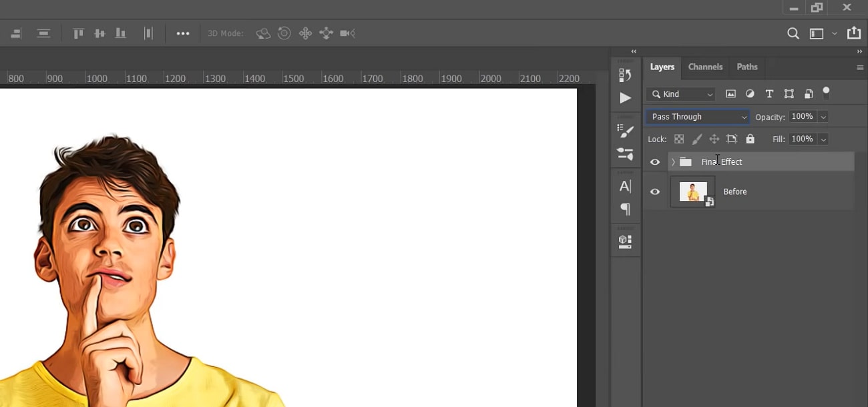Screen dimensions: 868x407
Task: Hide the Before layer
Action: [655, 191]
